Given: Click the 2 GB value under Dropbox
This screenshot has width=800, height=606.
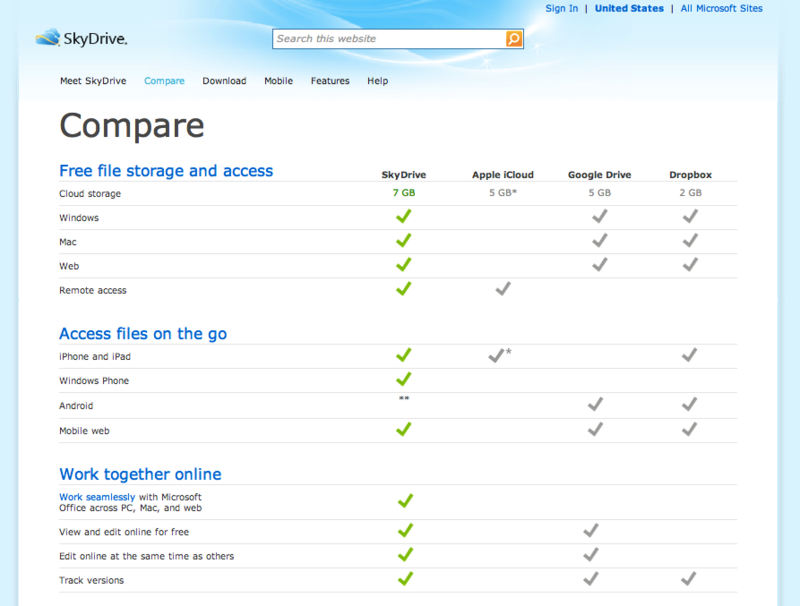Looking at the screenshot, I should tap(690, 193).
